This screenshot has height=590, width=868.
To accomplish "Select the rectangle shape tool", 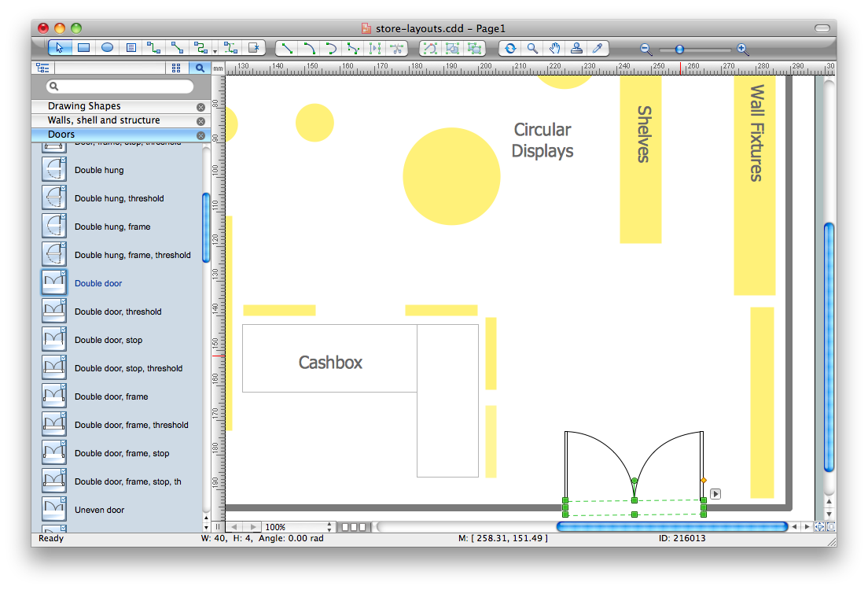I will point(83,48).
